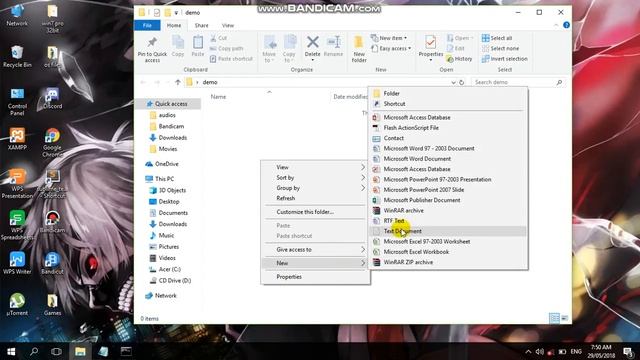Choose Microsoft Excel Workbook
Image resolution: width=640 pixels, height=360 pixels.
(448, 252)
